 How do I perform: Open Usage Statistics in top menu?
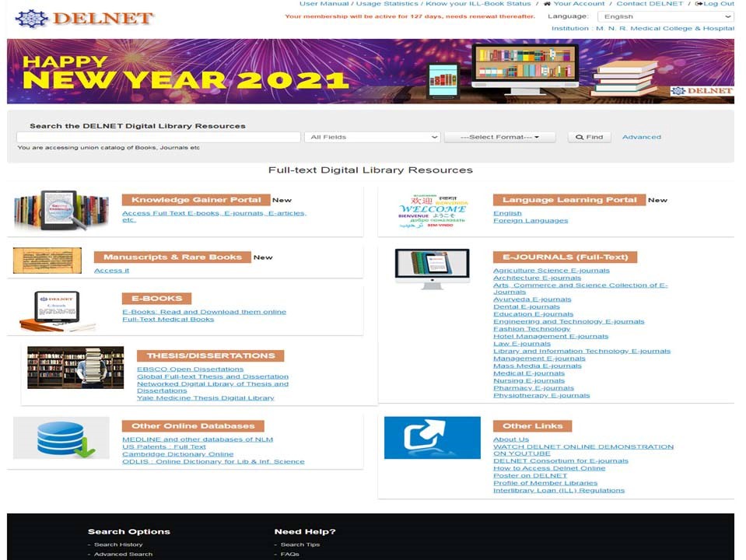387,4
